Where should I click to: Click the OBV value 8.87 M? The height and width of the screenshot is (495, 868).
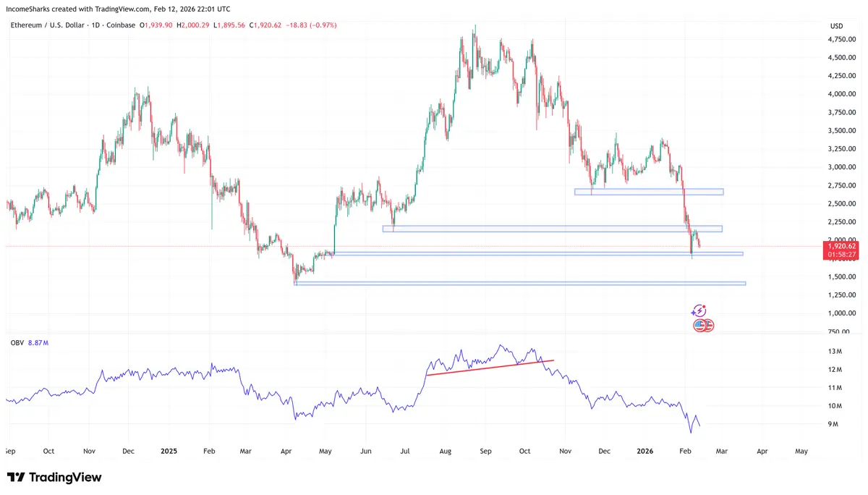click(38, 342)
